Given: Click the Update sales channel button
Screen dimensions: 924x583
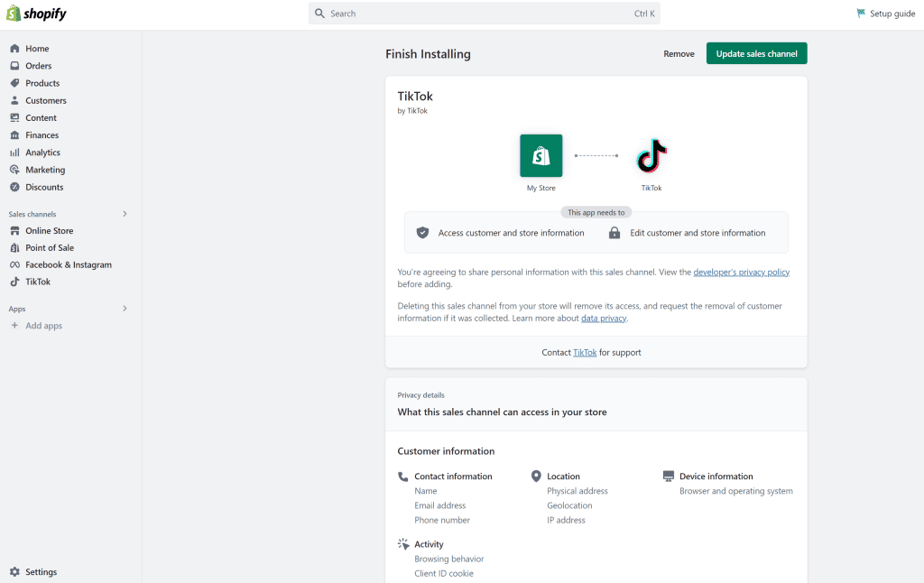Looking at the screenshot, I should (757, 53).
